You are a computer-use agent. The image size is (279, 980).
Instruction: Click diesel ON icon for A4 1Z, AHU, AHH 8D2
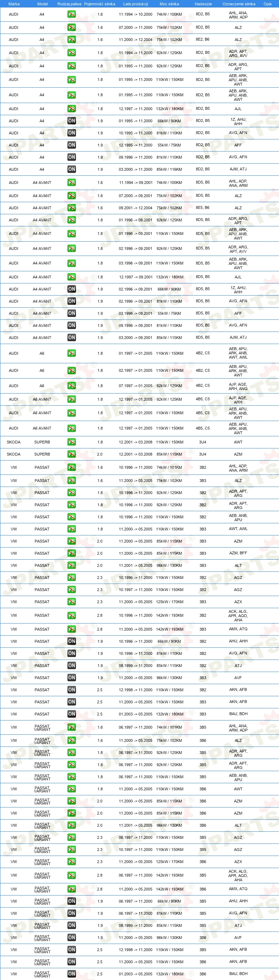(72, 121)
